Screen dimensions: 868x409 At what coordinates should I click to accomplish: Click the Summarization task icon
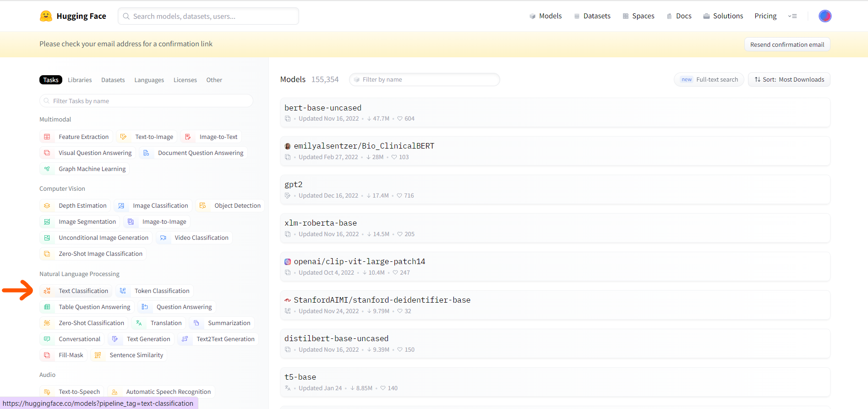[197, 323]
